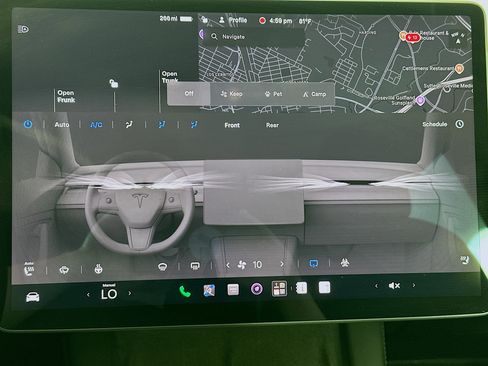The image size is (488, 366).
Task: Open the calendar app in dock
Action: click(233, 290)
